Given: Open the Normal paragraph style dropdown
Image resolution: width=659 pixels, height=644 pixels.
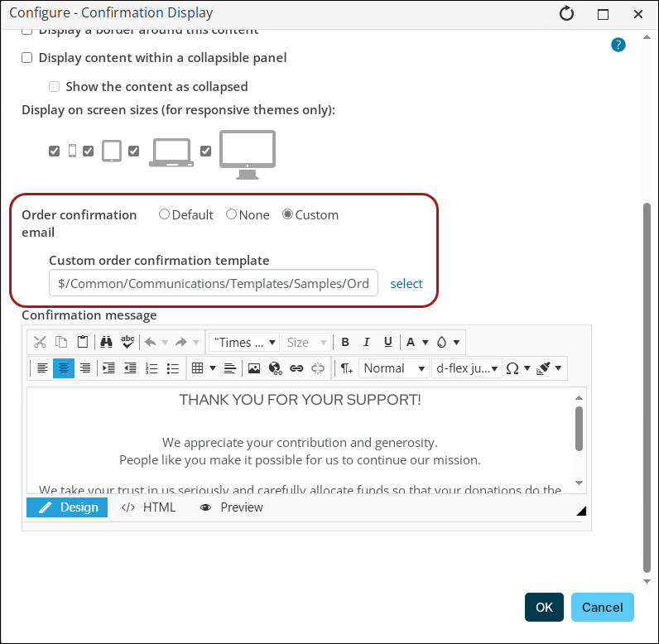Looking at the screenshot, I should 394,368.
